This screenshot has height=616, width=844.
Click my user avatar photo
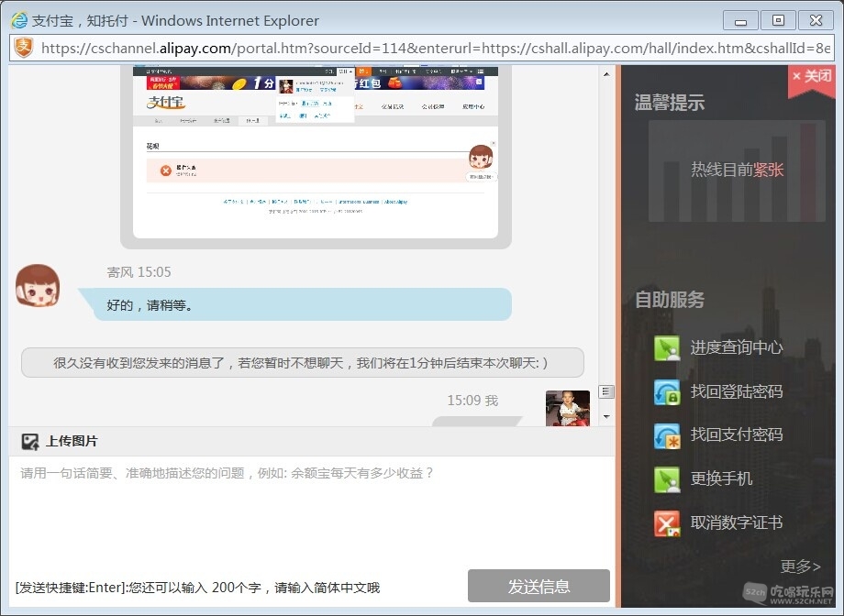pos(568,408)
